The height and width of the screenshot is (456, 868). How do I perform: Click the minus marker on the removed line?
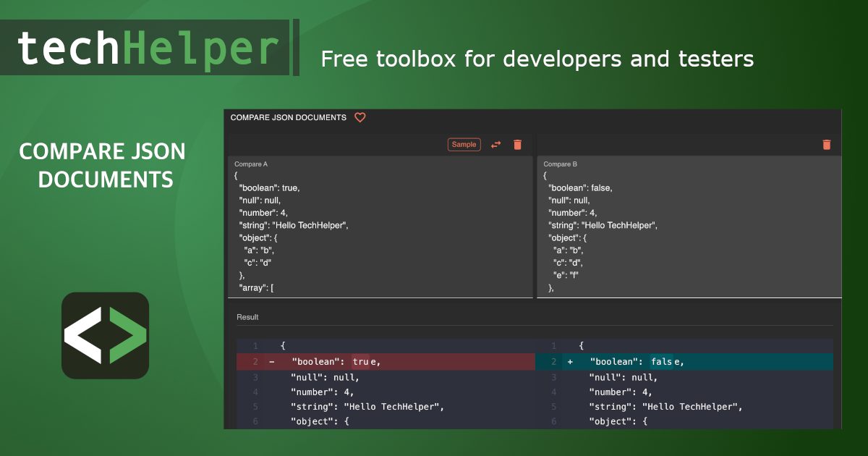point(272,362)
